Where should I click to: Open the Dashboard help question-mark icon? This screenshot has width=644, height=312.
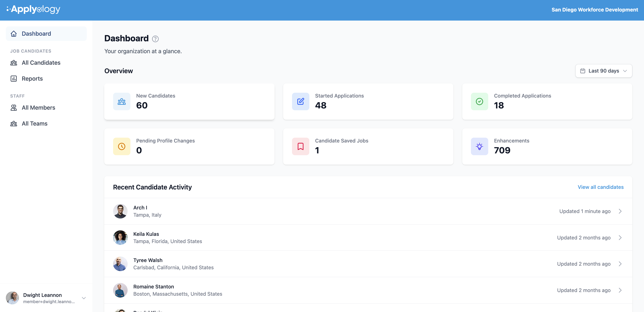tap(155, 39)
